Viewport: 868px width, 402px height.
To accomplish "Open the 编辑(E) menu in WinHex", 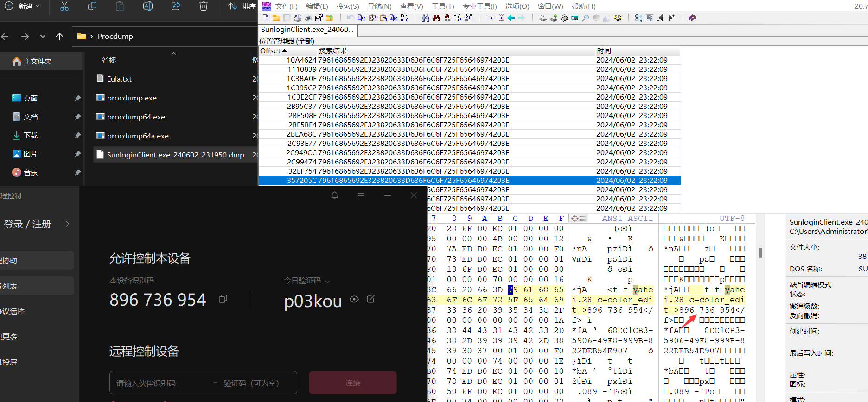I will pyautogui.click(x=317, y=6).
